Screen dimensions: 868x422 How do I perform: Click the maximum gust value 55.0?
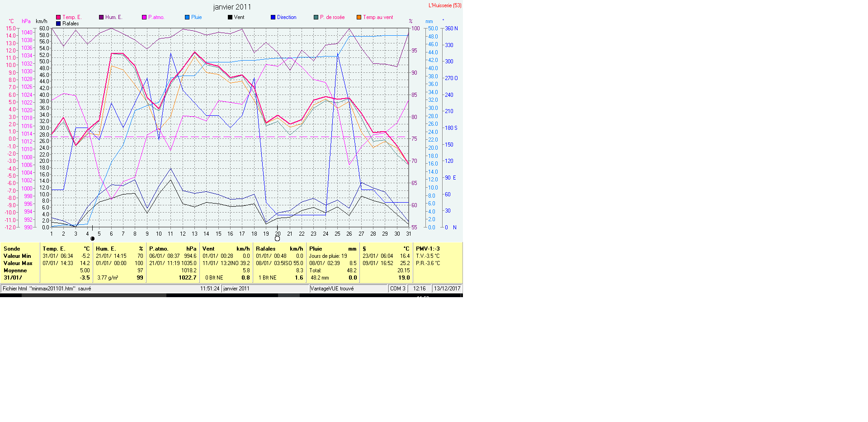coord(298,263)
